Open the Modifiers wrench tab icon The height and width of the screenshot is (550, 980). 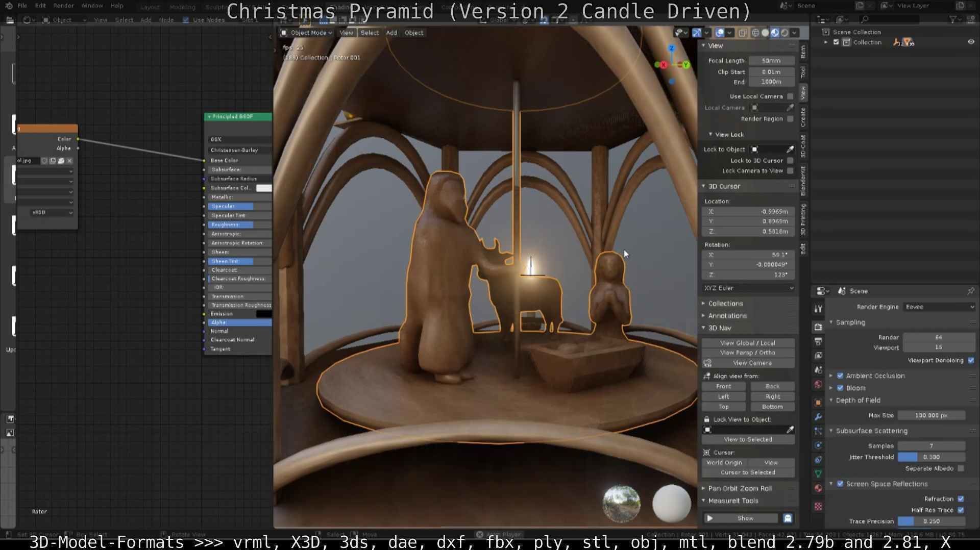[818, 417]
